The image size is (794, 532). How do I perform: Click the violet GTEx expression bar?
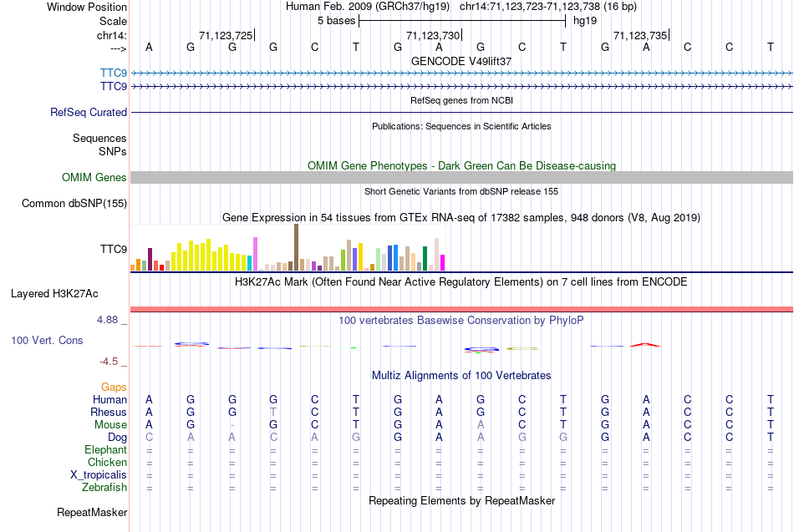coord(255,254)
